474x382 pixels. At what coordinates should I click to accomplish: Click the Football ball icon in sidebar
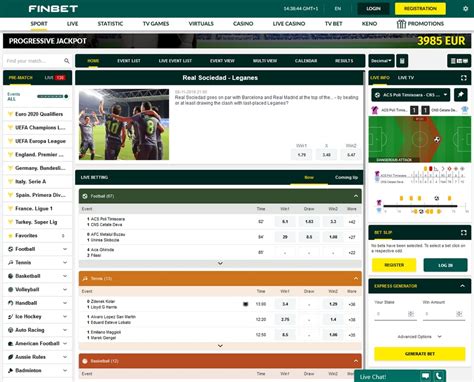point(10,249)
